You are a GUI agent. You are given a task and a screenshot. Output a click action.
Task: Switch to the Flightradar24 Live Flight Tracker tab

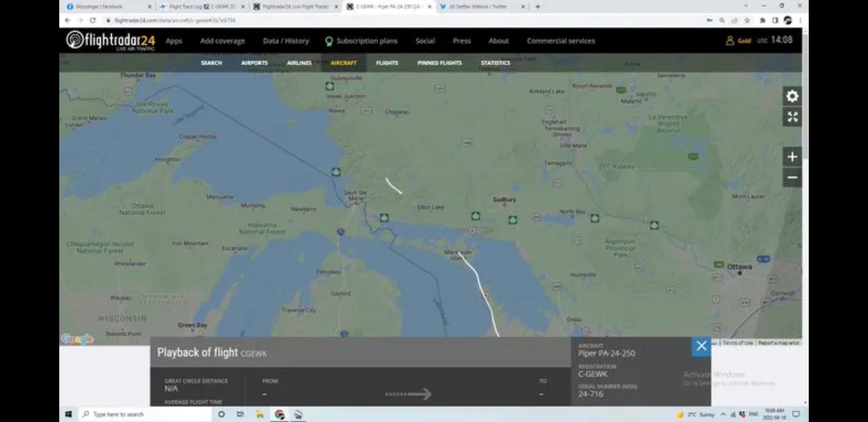[295, 7]
